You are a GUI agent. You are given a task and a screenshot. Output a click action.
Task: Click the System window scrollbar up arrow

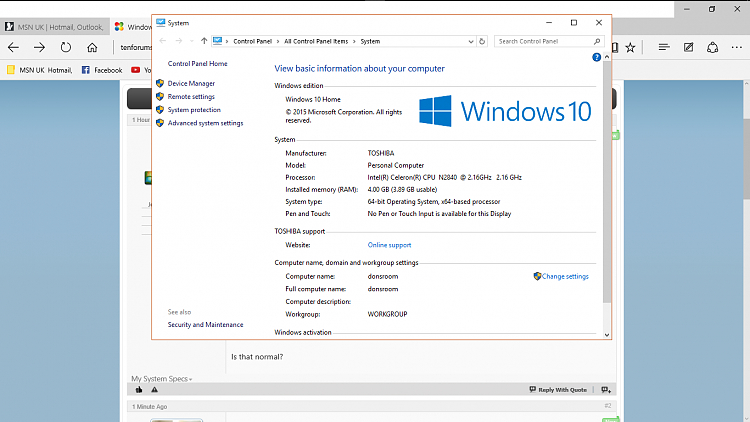click(x=607, y=57)
